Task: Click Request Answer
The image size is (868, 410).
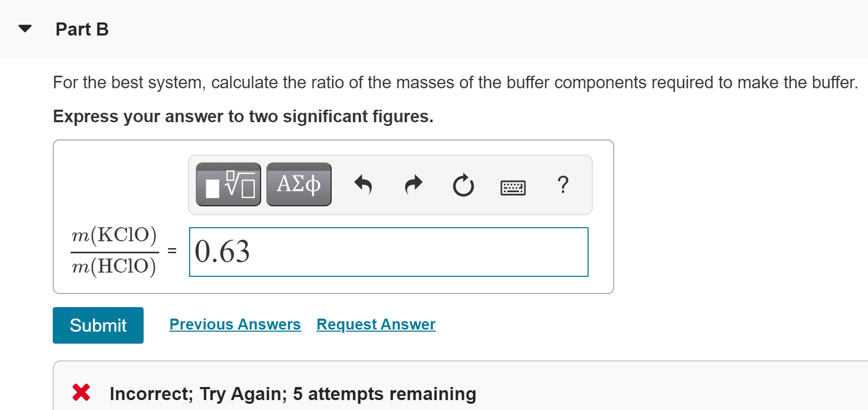Action: [376, 324]
